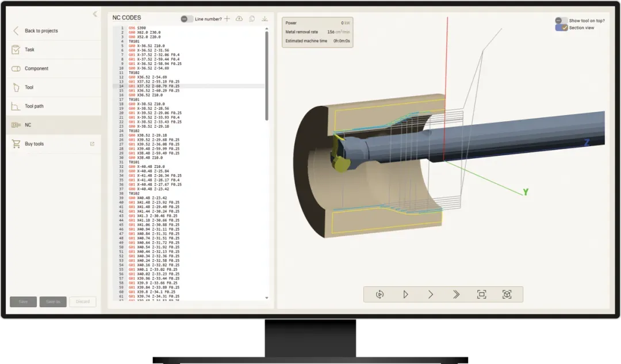Toggle the Line number switch
The width and height of the screenshot is (621, 364).
pyautogui.click(x=187, y=18)
